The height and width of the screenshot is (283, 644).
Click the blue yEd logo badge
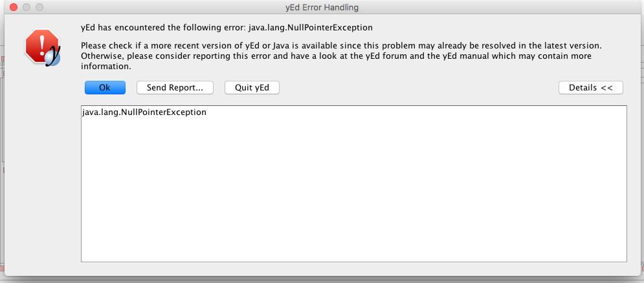click(x=53, y=58)
